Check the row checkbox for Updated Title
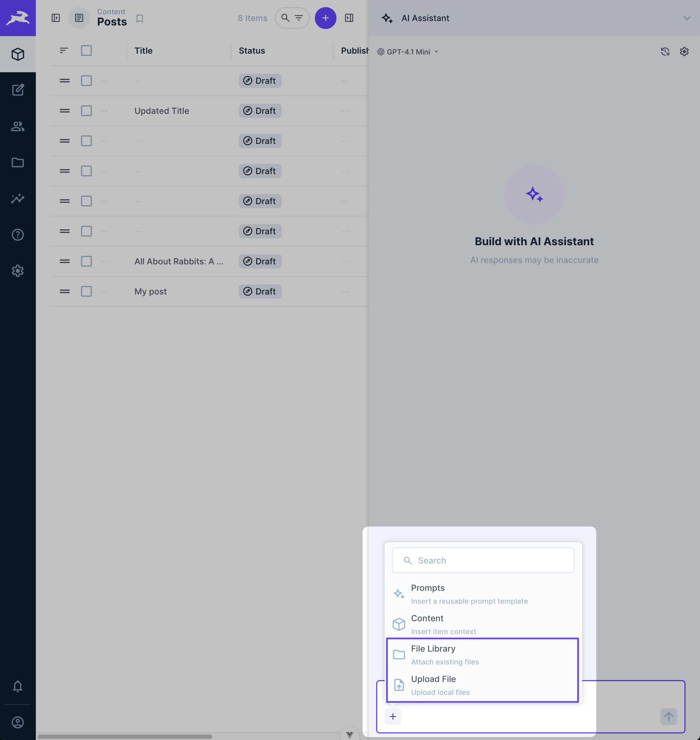Viewport: 700px width, 740px height. [86, 111]
